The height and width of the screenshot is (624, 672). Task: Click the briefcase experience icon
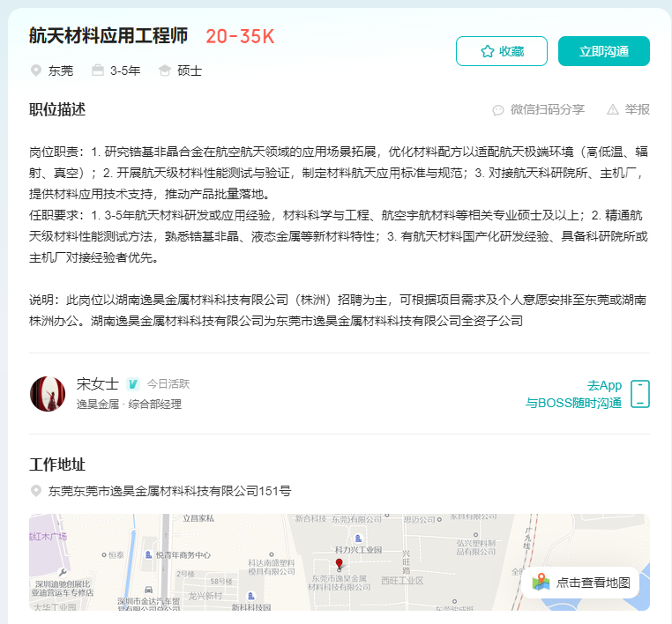[x=98, y=71]
